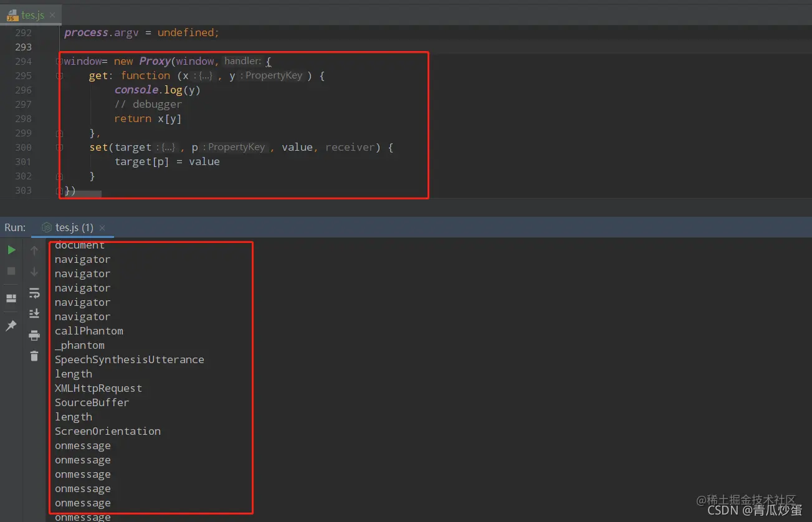The width and height of the screenshot is (812, 522).
Task: Click the XMLHttpRequest output line
Action: [98, 388]
